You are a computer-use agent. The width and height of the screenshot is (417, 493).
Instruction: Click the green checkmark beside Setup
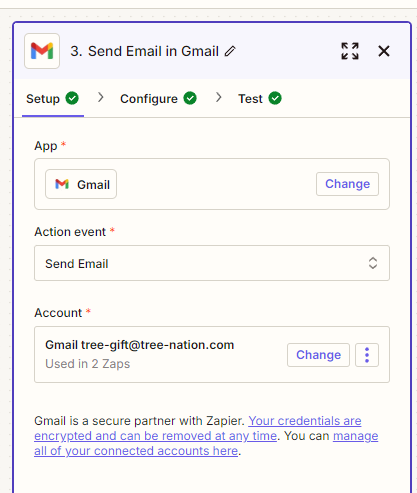tap(72, 98)
